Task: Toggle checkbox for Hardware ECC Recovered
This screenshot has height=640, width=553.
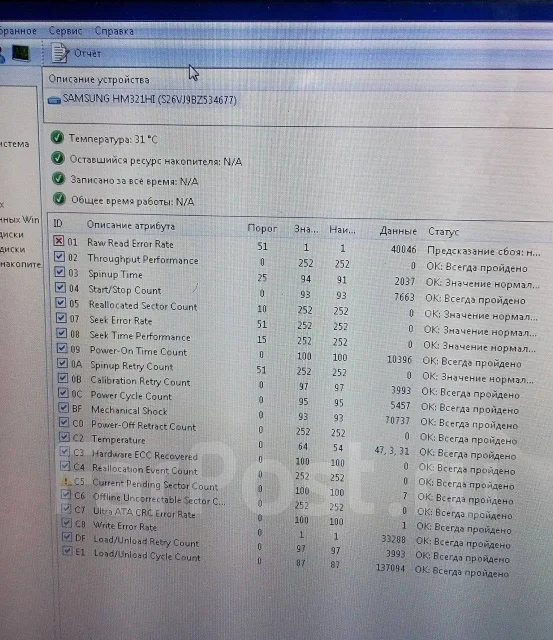Action: coord(65,451)
